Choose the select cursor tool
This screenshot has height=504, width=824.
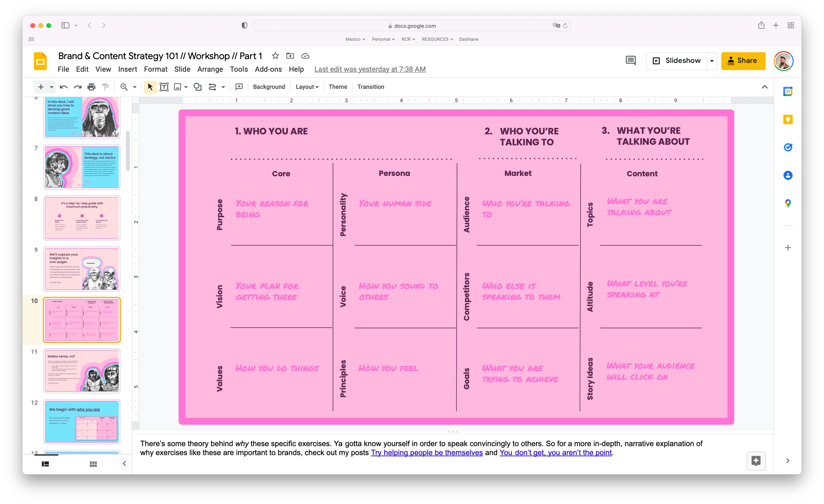click(150, 87)
